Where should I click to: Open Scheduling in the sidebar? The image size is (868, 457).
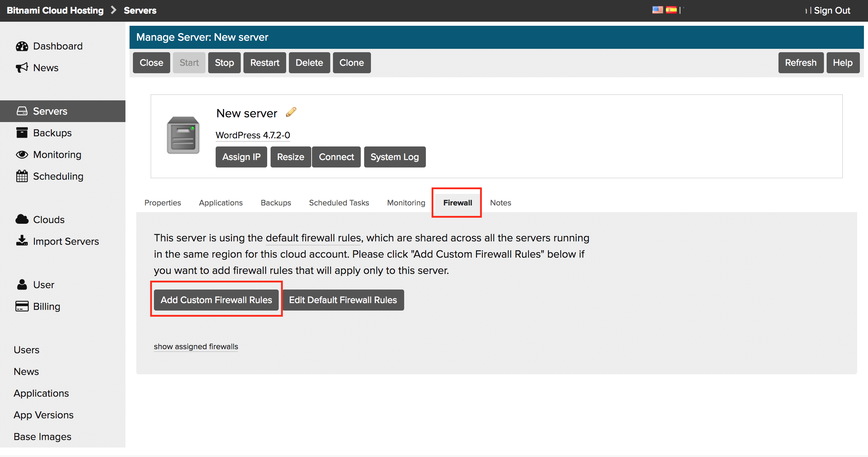pyautogui.click(x=63, y=176)
